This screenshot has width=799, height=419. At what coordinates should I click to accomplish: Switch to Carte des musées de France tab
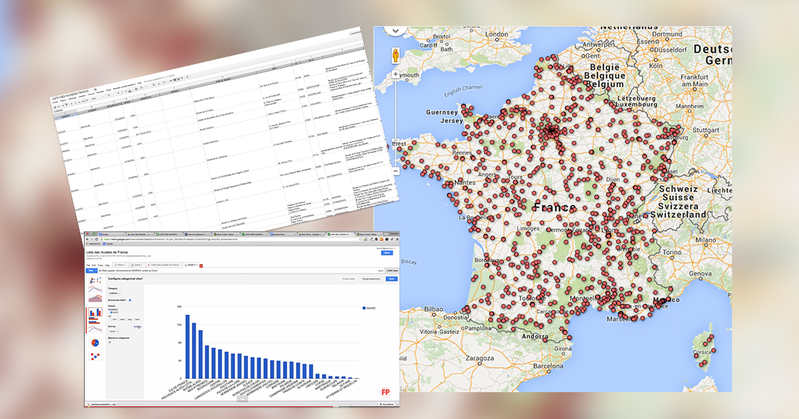164,265
